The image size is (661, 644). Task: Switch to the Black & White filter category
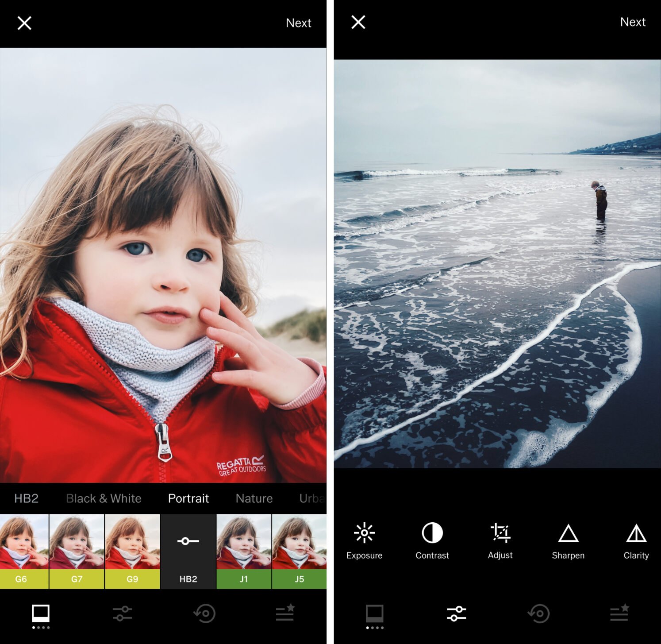click(x=104, y=498)
